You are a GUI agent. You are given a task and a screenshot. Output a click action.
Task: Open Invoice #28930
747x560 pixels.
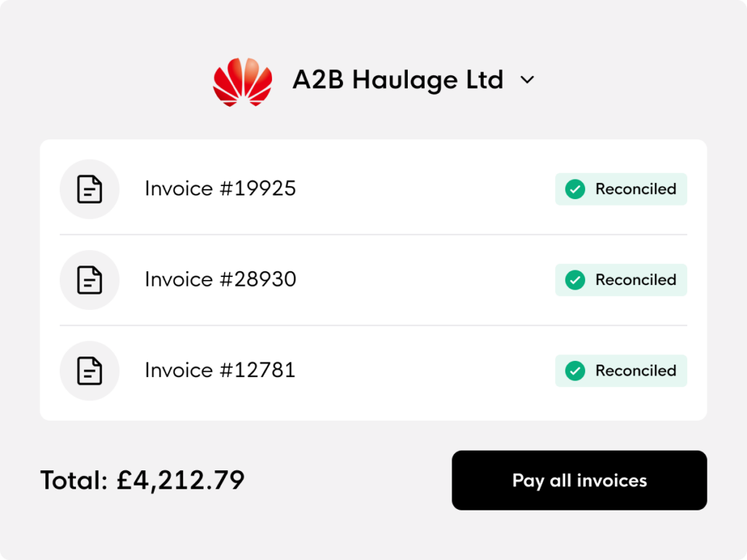click(x=220, y=279)
